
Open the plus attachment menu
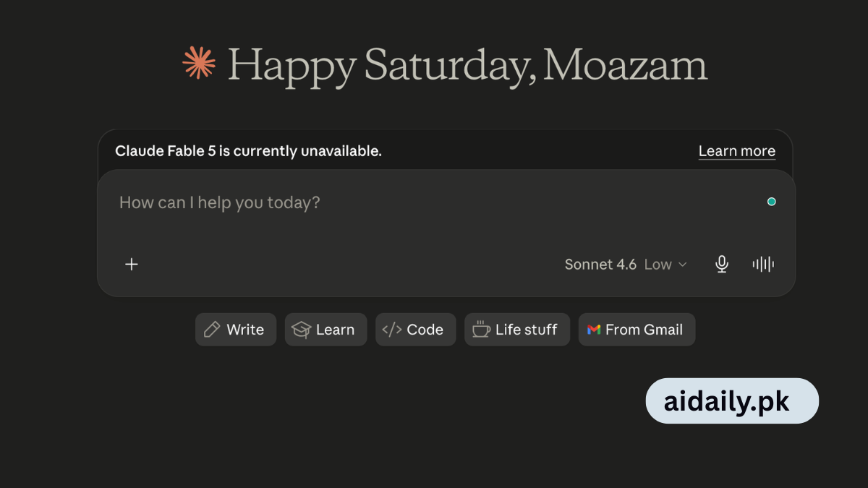click(x=132, y=265)
